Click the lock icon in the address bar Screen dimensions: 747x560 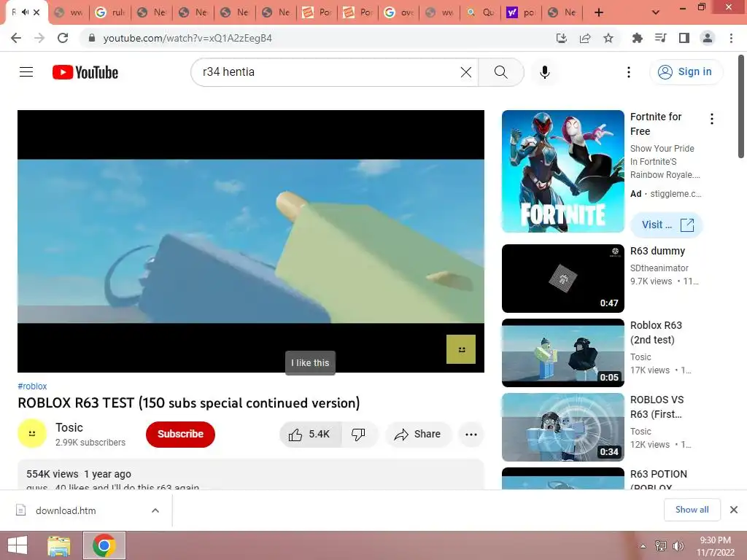pyautogui.click(x=92, y=38)
